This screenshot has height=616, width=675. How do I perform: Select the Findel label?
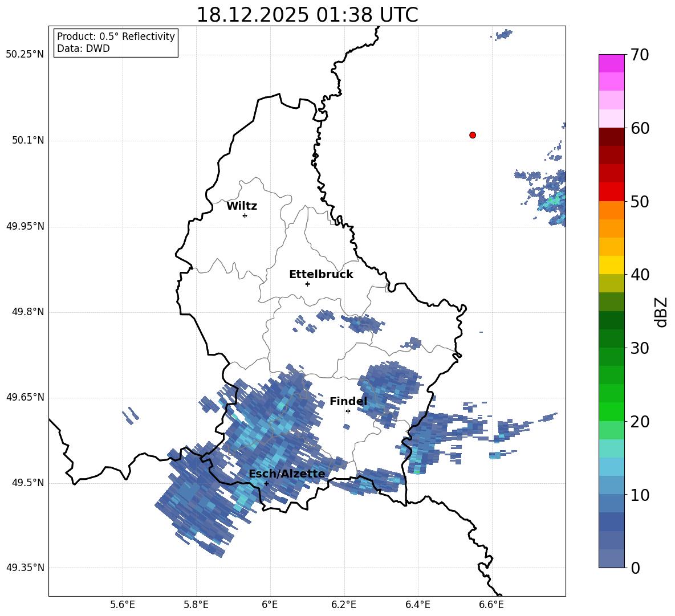[x=348, y=401]
